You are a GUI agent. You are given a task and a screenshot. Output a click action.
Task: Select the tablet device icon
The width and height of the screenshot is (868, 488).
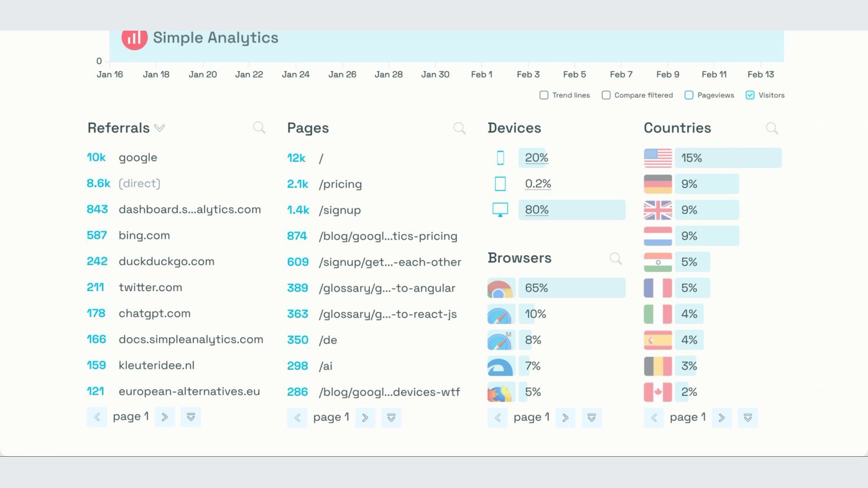500,184
